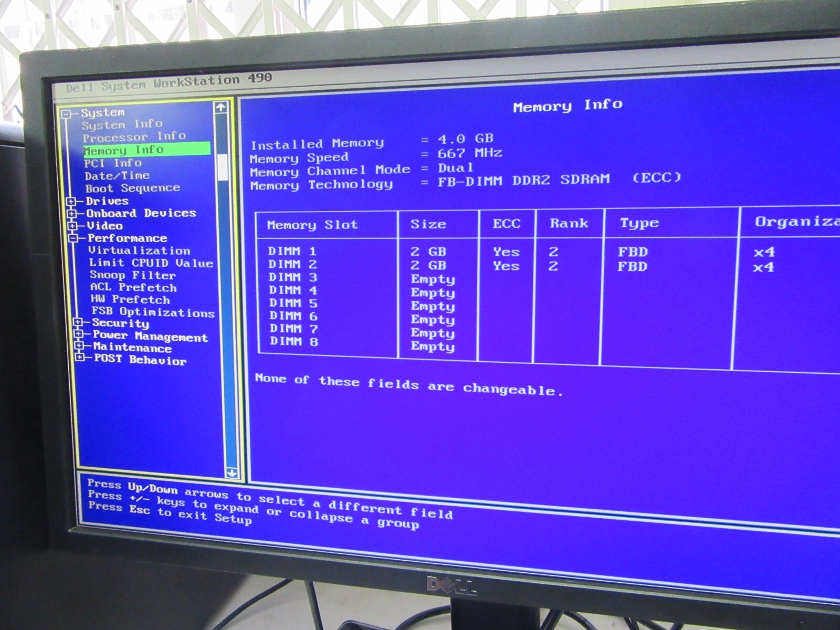Open Date/Time settings
840x630 pixels.
117,175
